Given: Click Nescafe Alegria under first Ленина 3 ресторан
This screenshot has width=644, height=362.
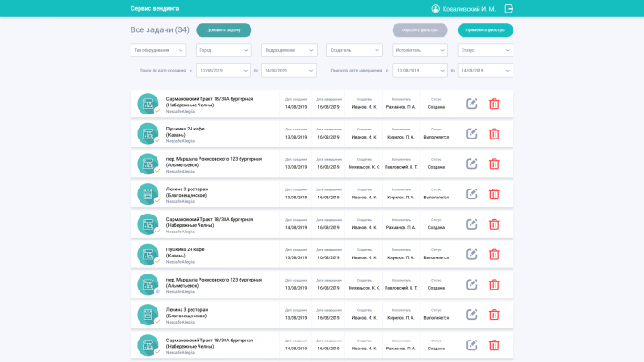Looking at the screenshot, I should point(181,201).
